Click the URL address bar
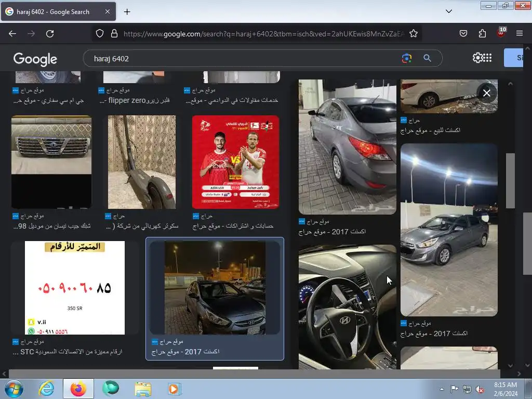 264,34
